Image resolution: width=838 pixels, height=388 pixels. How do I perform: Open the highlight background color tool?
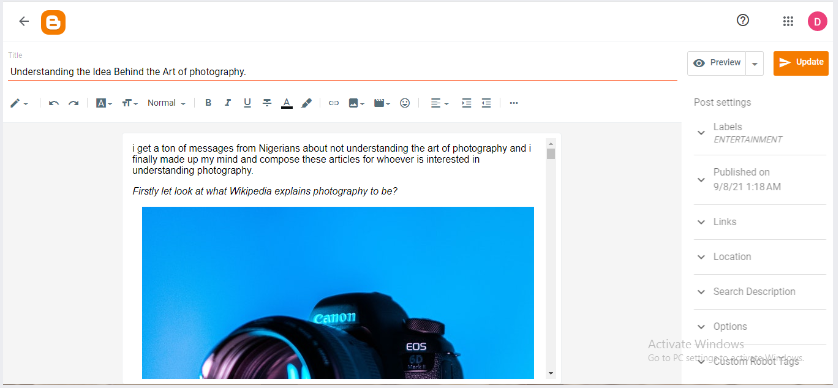tap(306, 103)
